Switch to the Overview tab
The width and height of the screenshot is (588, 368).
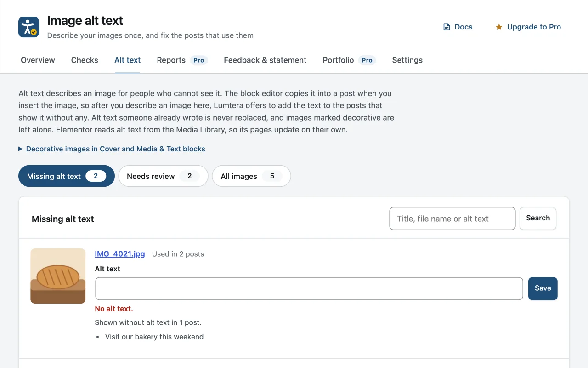[38, 60]
